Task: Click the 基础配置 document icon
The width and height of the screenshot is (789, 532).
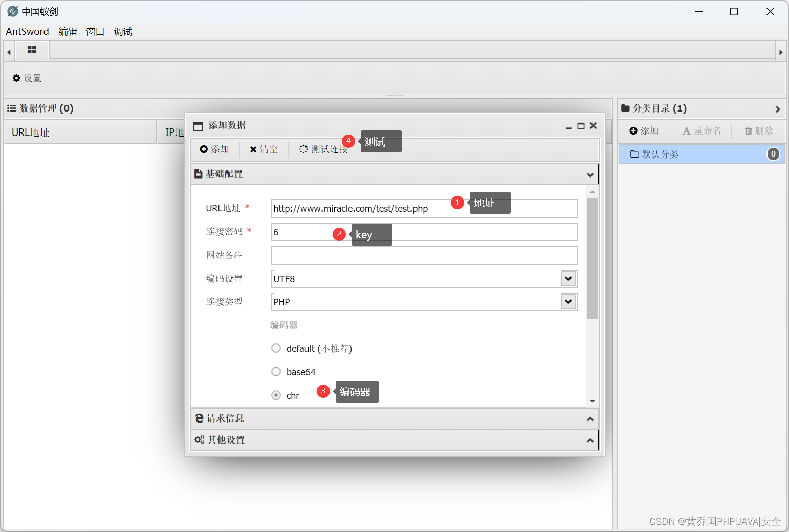Action: (199, 174)
